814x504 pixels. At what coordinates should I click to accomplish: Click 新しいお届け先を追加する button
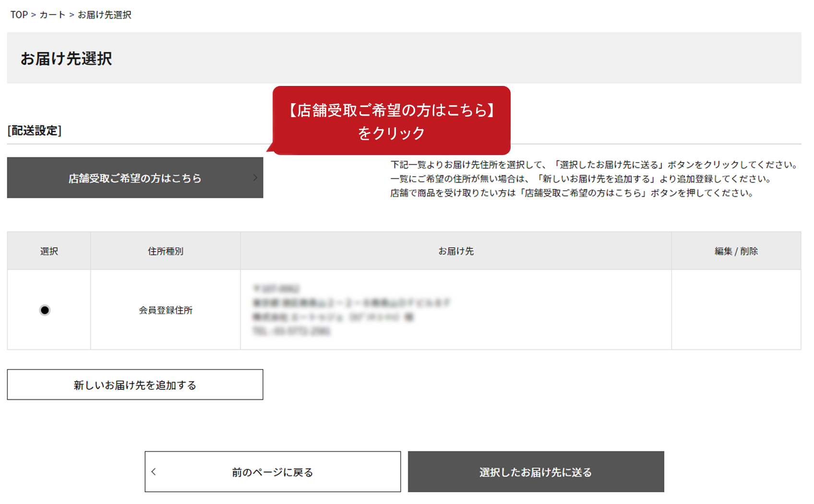(135, 385)
